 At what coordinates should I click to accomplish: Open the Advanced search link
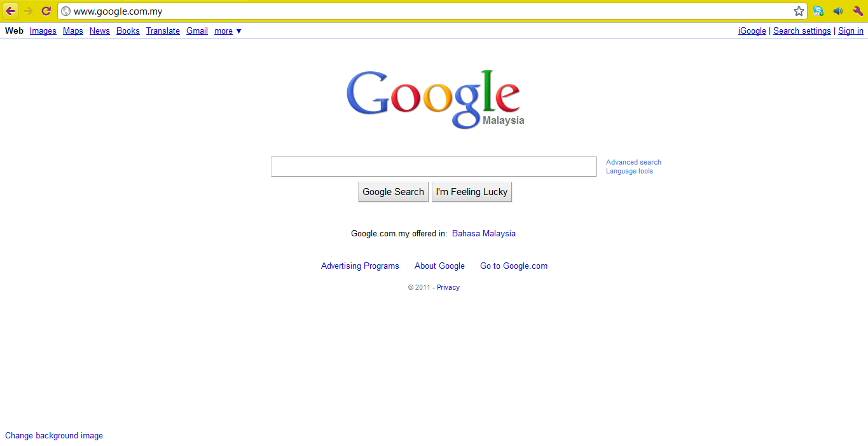click(633, 162)
